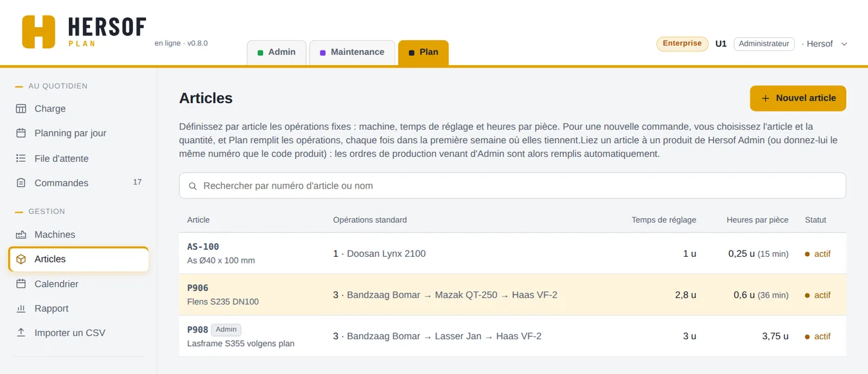Screen dimensions: 868x374
Task: Click the version text en ligne v0.8.0
Action: pyautogui.click(x=181, y=43)
